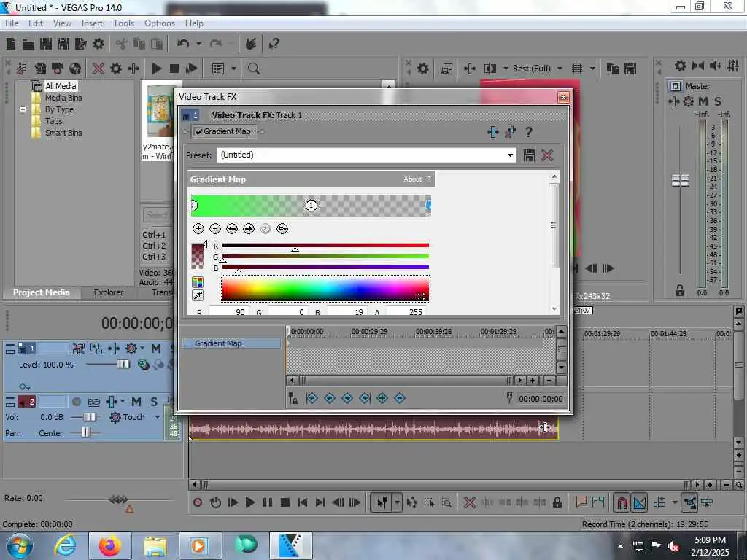Click Get Media from the Web globe icon
Image resolution: width=747 pixels, height=560 pixels.
click(x=75, y=69)
